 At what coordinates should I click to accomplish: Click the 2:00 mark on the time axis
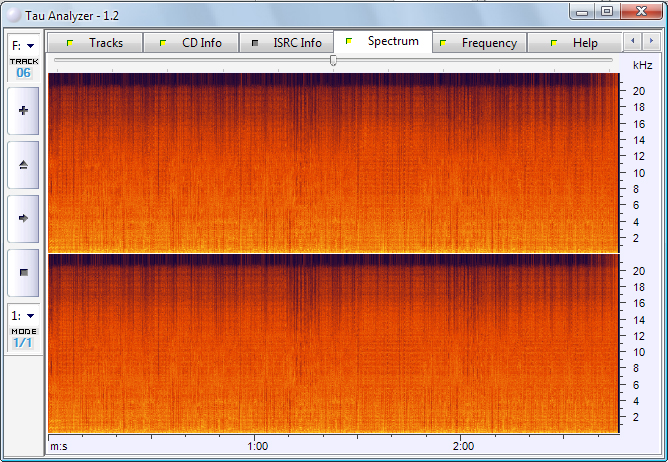463,446
